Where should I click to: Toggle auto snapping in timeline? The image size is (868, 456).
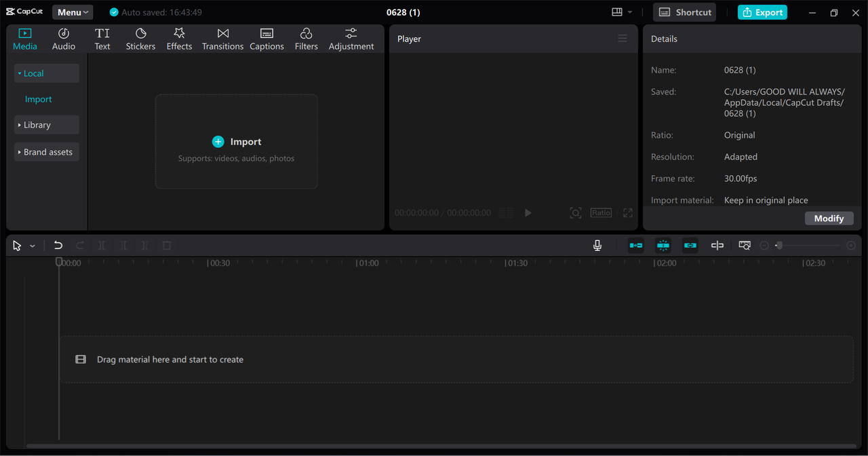pyautogui.click(x=663, y=246)
